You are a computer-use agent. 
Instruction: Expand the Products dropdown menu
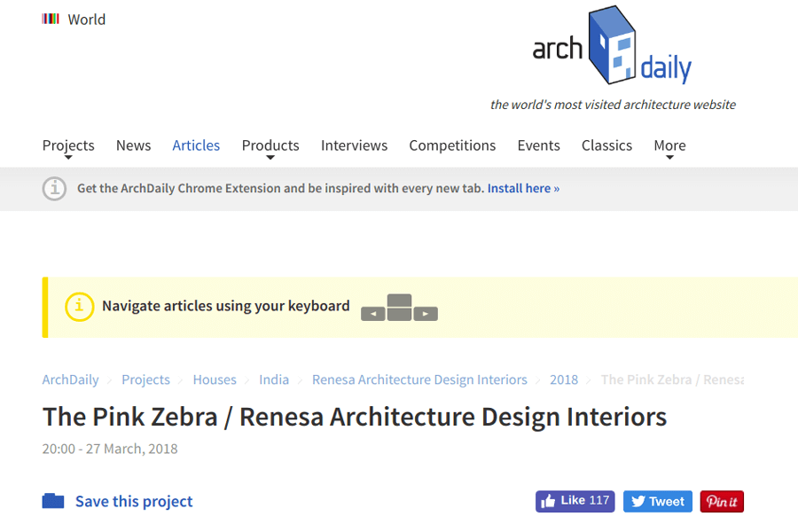pos(270,146)
